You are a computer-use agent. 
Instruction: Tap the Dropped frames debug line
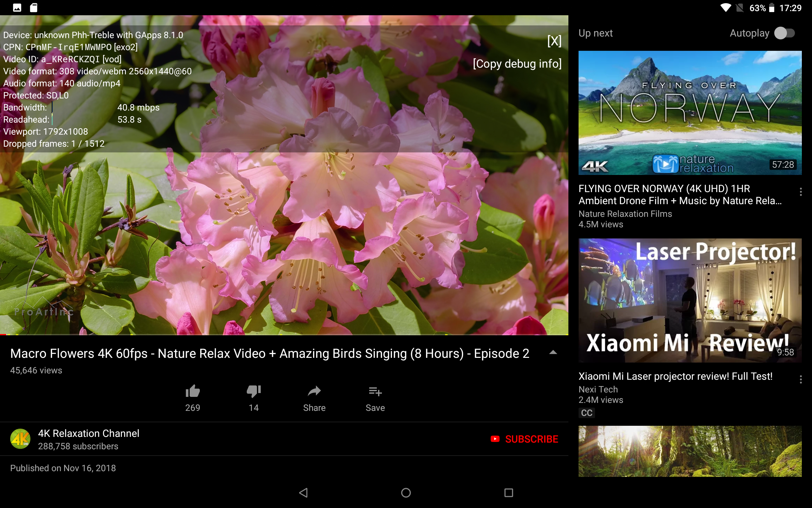point(54,144)
